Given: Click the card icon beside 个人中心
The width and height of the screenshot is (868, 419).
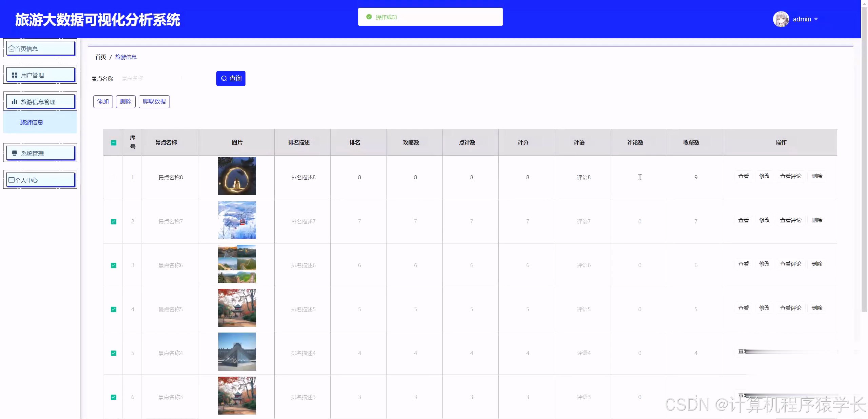Looking at the screenshot, I should [12, 180].
